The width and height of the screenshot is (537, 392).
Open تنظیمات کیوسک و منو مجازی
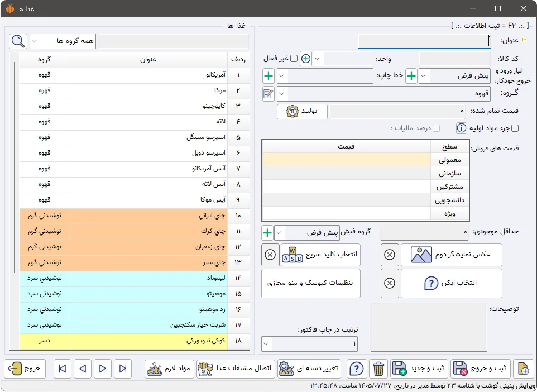pyautogui.click(x=311, y=283)
